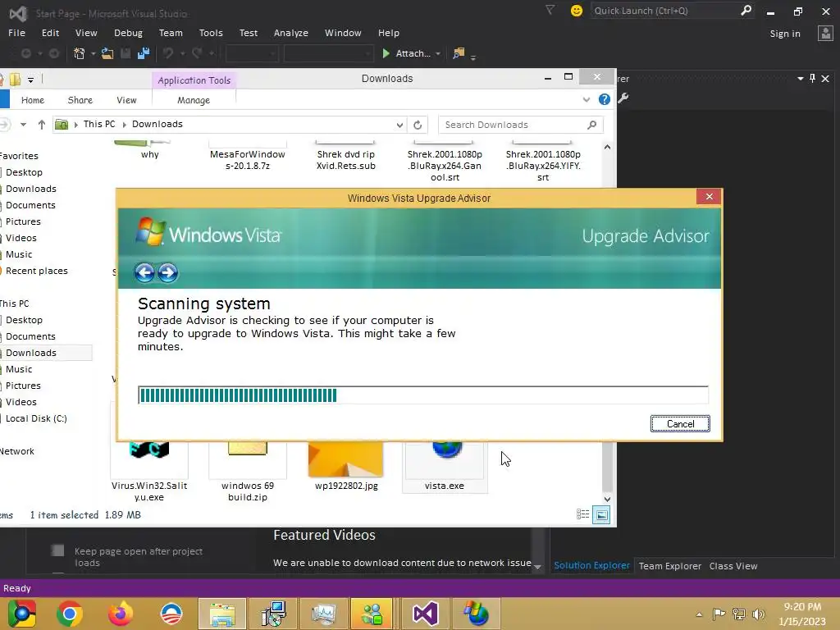The width and height of the screenshot is (840, 630).
Task: Pin the Solution Explorer panel with the pushpin icon
Action: pos(813,78)
